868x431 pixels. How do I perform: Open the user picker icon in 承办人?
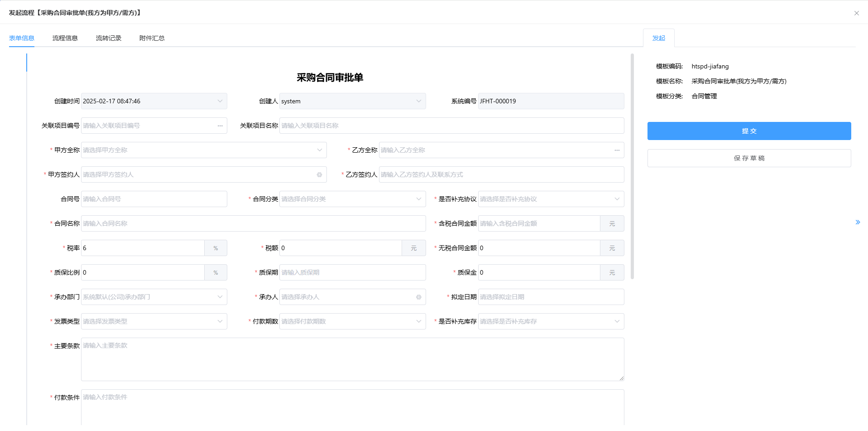coord(419,297)
